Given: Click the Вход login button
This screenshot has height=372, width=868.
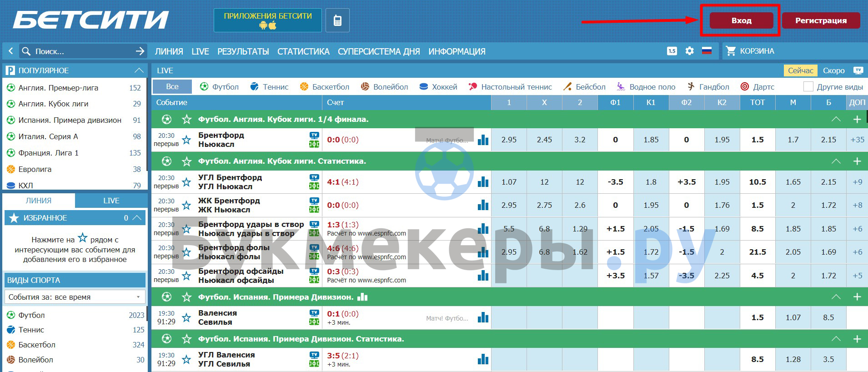Looking at the screenshot, I should tap(741, 20).
